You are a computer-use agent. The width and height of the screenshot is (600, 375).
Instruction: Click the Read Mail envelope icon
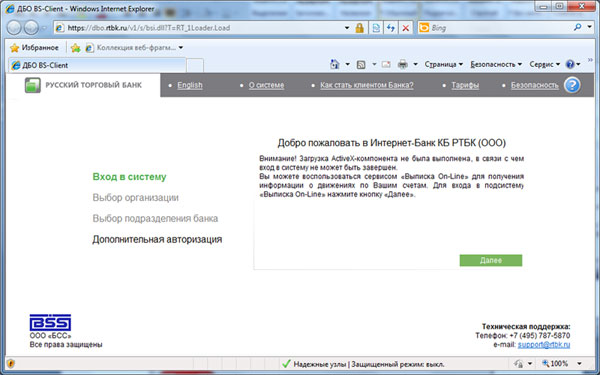point(386,64)
